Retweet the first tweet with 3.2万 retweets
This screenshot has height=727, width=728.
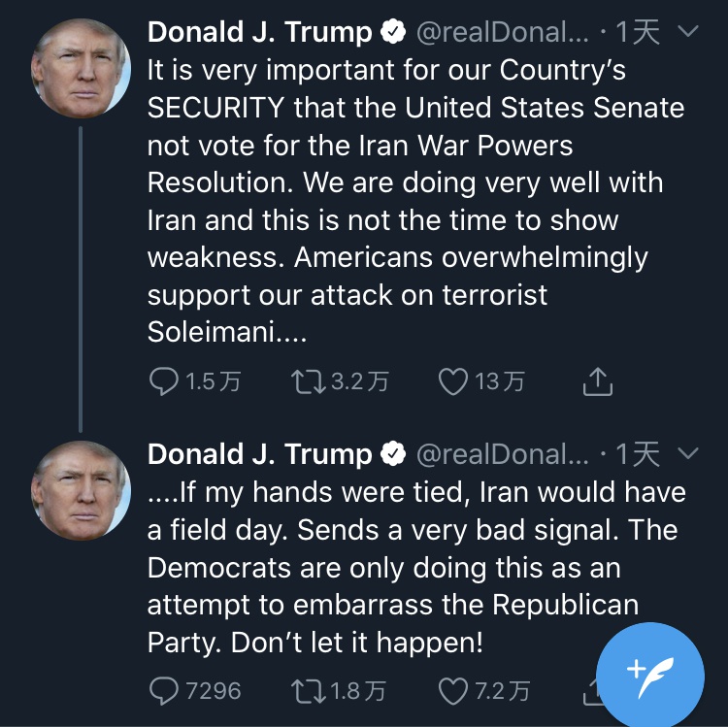pos(309,381)
